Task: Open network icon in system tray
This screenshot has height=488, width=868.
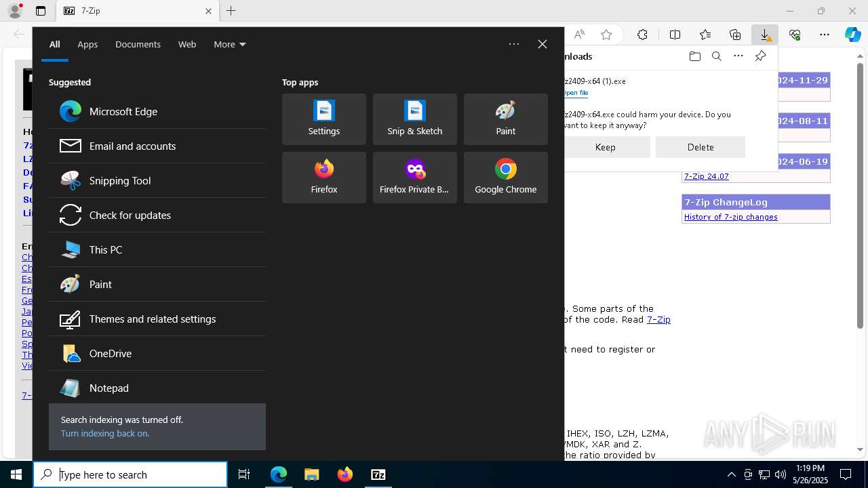Action: coord(764,474)
